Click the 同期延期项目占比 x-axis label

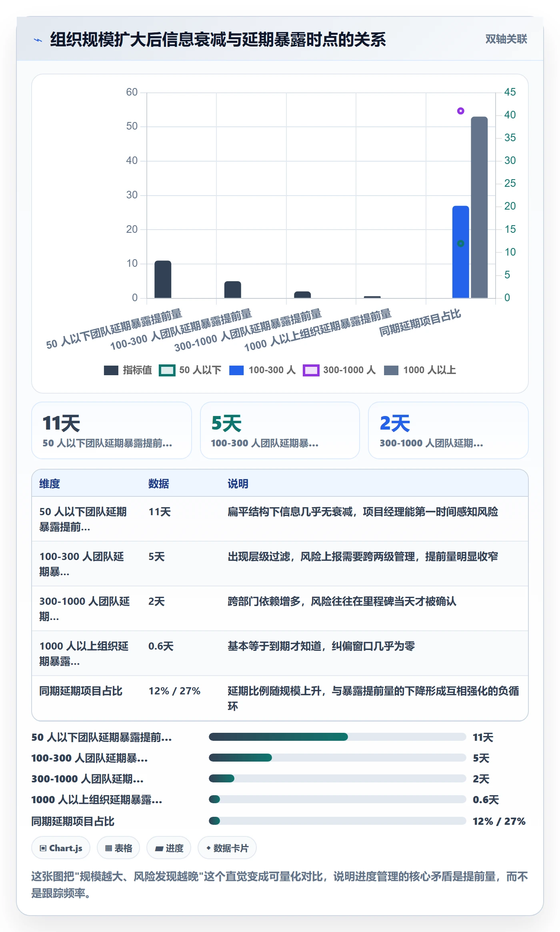click(x=420, y=322)
